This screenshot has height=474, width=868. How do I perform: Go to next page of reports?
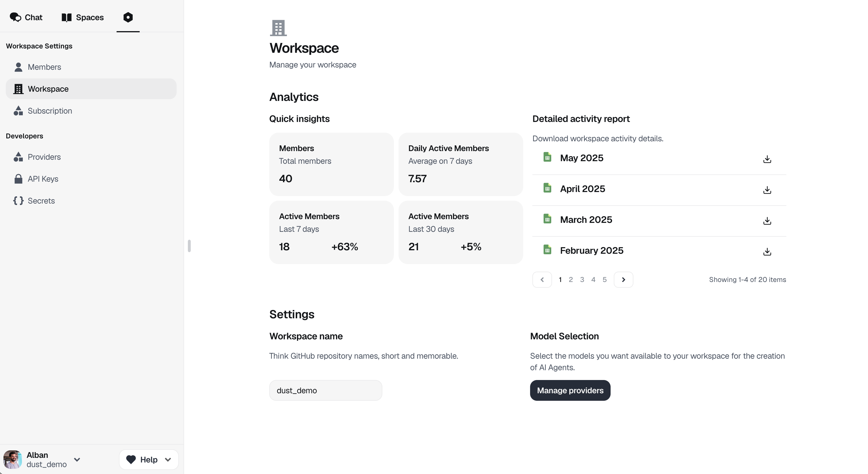pos(623,280)
